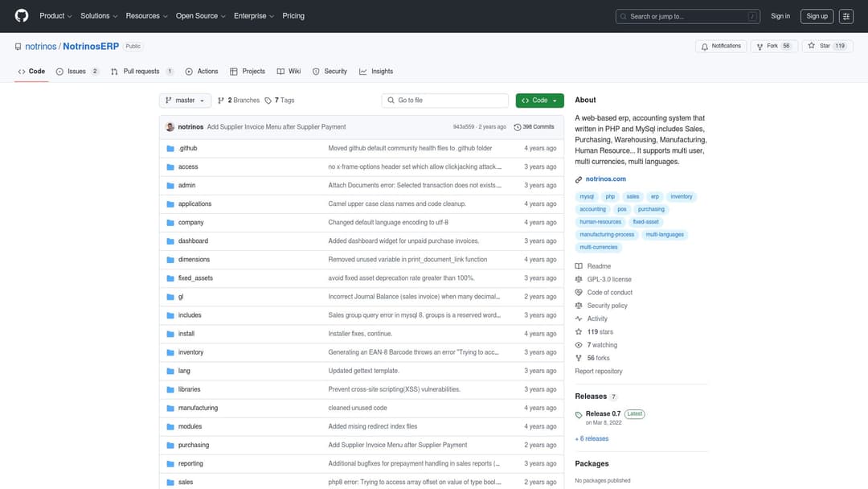Click the Notifications button
Screen dimensions: 868x489
point(721,46)
